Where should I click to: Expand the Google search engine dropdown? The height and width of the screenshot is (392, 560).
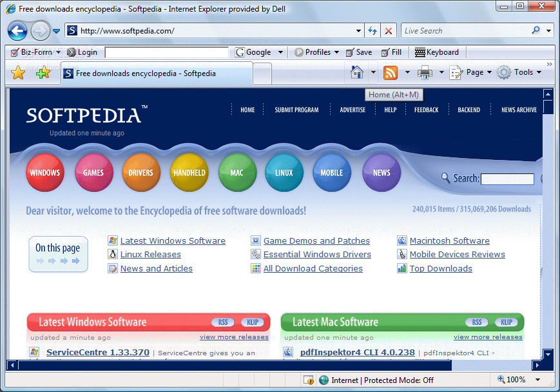[280, 52]
